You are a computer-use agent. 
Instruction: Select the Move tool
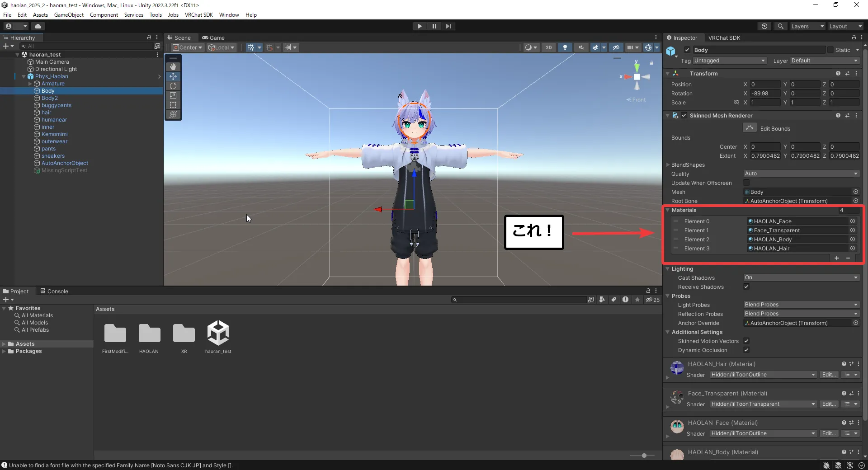[x=173, y=76]
